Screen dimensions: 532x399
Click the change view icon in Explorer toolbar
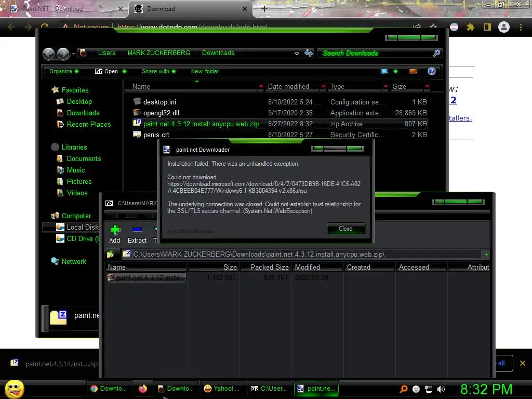pos(384,71)
